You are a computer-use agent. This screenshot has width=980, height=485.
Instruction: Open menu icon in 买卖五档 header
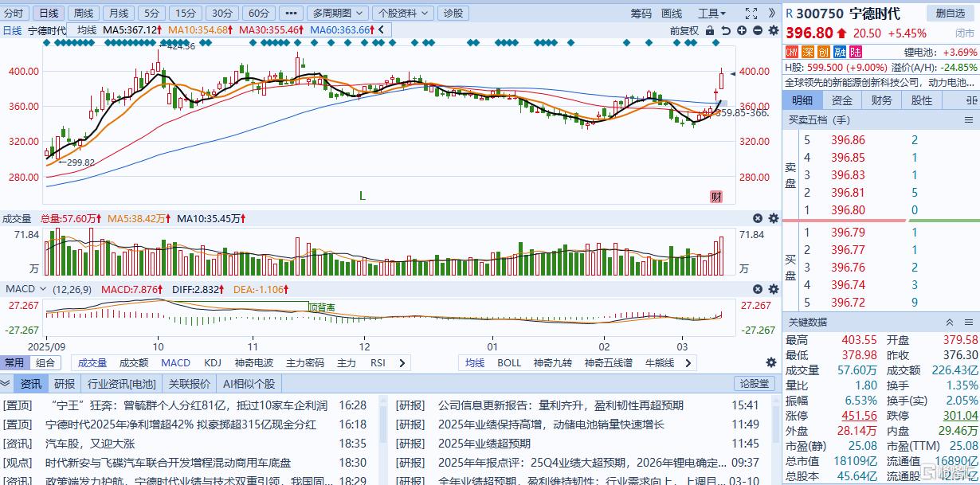969,120
